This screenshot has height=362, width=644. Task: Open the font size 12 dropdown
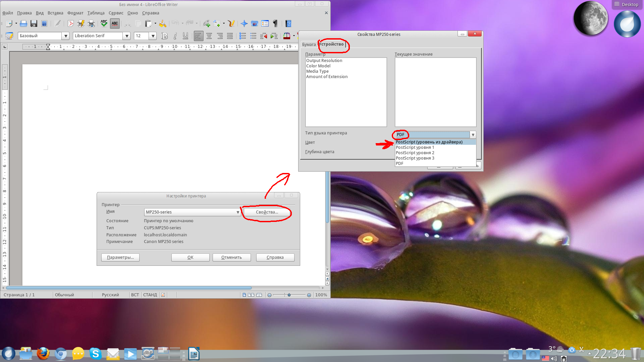tap(153, 36)
